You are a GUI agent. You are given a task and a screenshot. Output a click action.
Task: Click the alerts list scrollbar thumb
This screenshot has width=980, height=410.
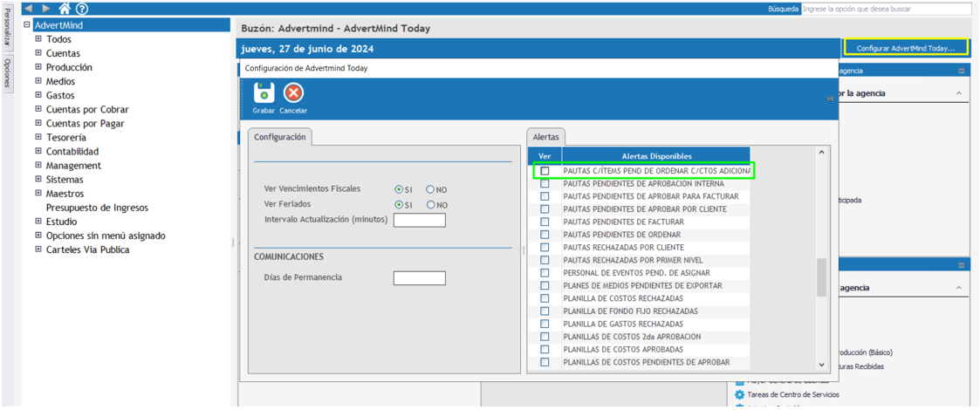[x=821, y=277]
